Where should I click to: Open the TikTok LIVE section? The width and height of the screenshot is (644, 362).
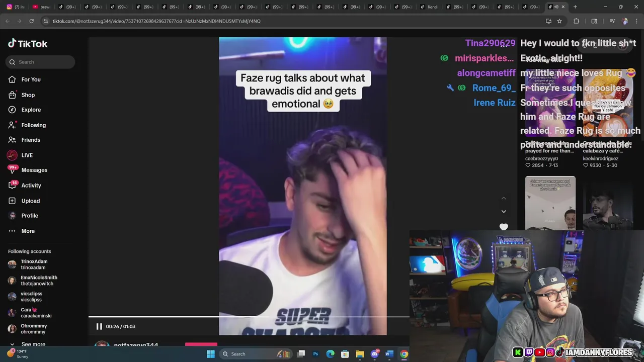pyautogui.click(x=27, y=155)
